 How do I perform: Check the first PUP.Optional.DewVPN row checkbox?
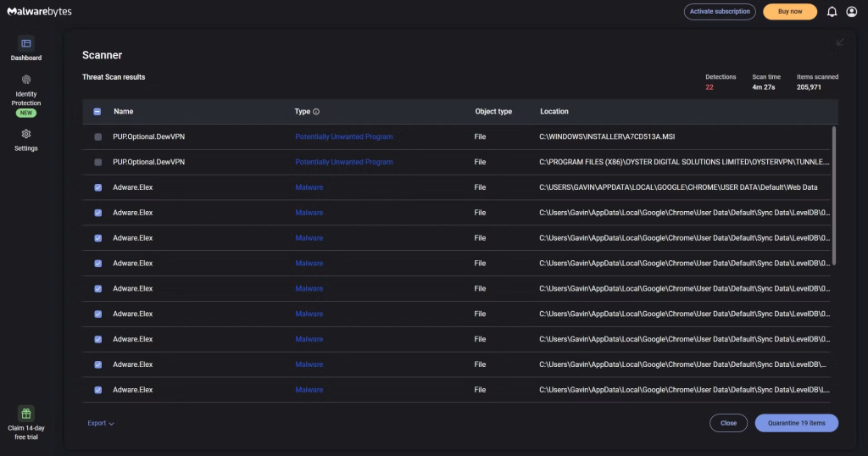(97, 137)
